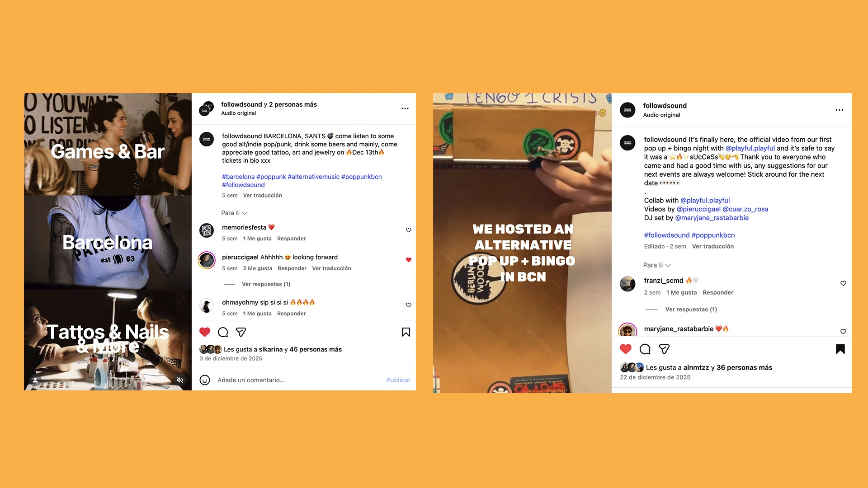Viewport: 868px width, 488px height.
Task: Click the Añade un comentario field
Action: pyautogui.click(x=298, y=380)
